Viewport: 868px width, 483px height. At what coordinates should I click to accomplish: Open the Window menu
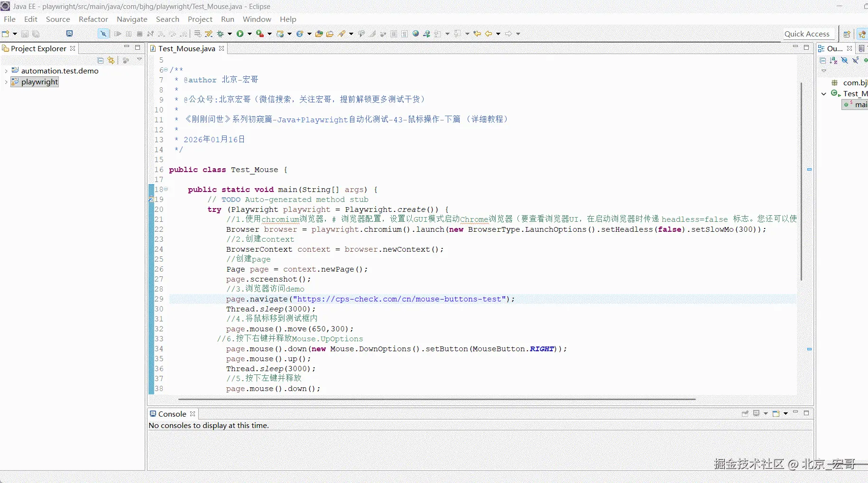(257, 19)
